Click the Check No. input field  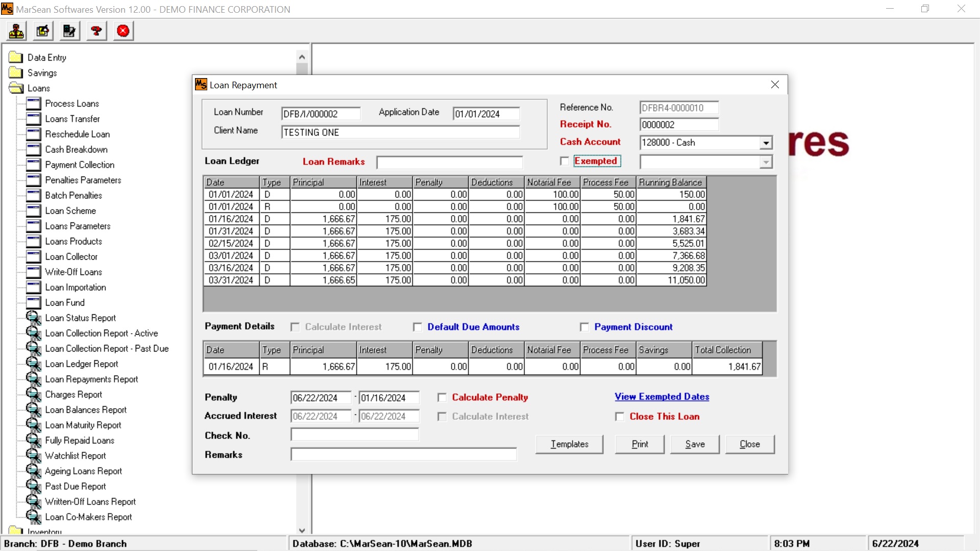coord(355,435)
